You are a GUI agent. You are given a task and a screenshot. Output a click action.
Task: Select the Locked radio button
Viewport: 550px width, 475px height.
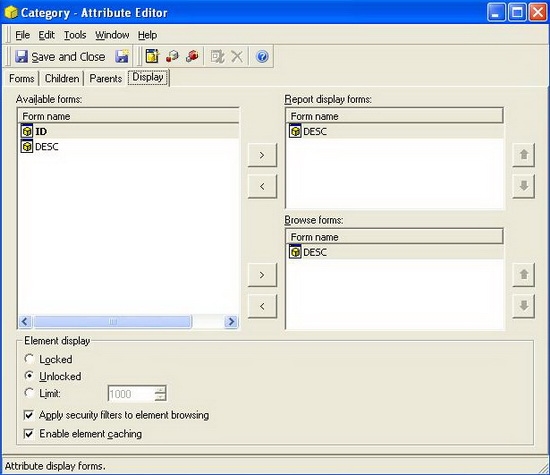pyautogui.click(x=29, y=359)
